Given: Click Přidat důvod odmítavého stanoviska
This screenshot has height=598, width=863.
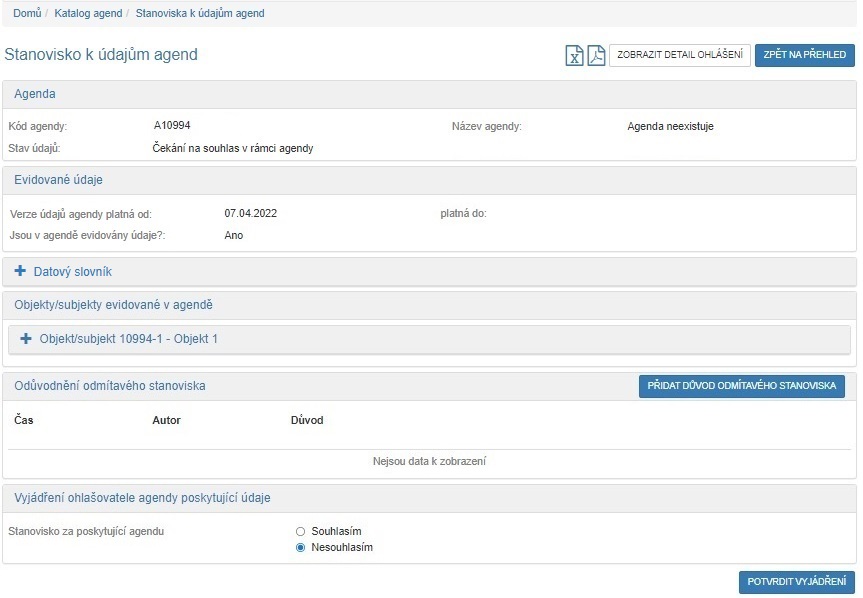Looking at the screenshot, I should [741, 386].
